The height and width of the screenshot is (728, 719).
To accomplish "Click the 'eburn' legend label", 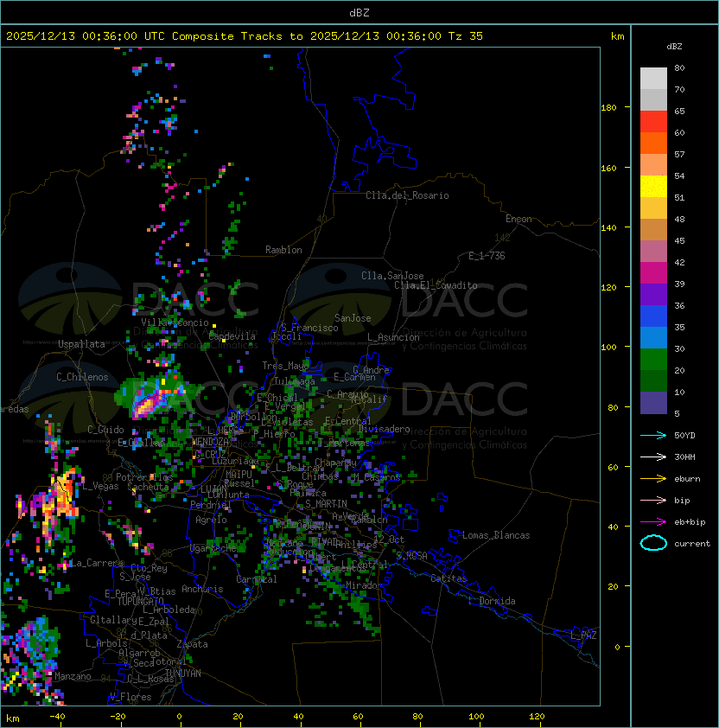I will click(x=687, y=479).
